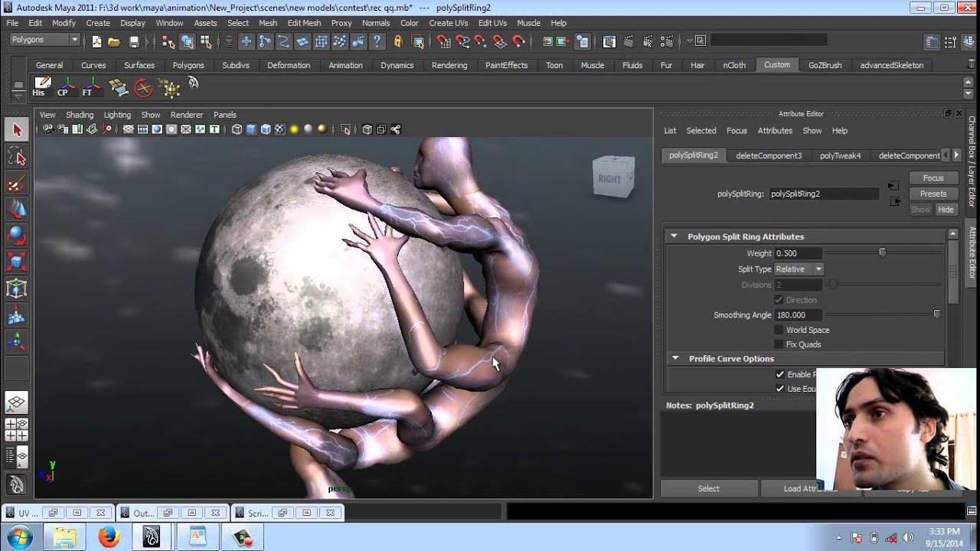Click the New Scene icon in status line
The height and width of the screenshot is (551, 980).
[x=96, y=41]
